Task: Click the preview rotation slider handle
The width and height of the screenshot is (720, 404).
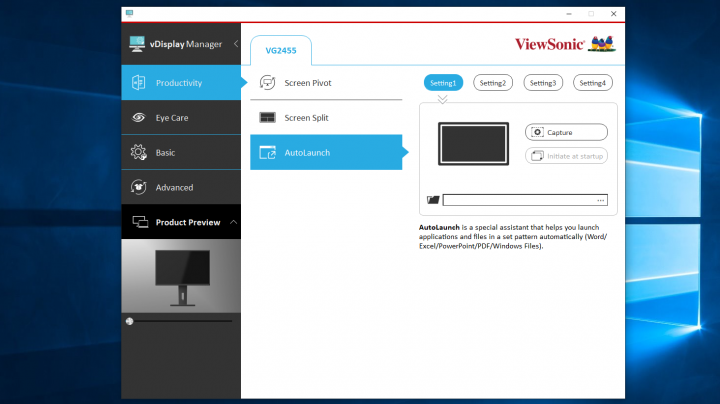Action: click(129, 321)
